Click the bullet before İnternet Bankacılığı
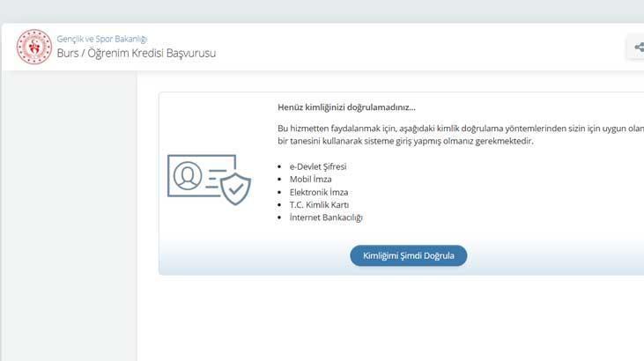This screenshot has height=361, width=644. [279, 217]
